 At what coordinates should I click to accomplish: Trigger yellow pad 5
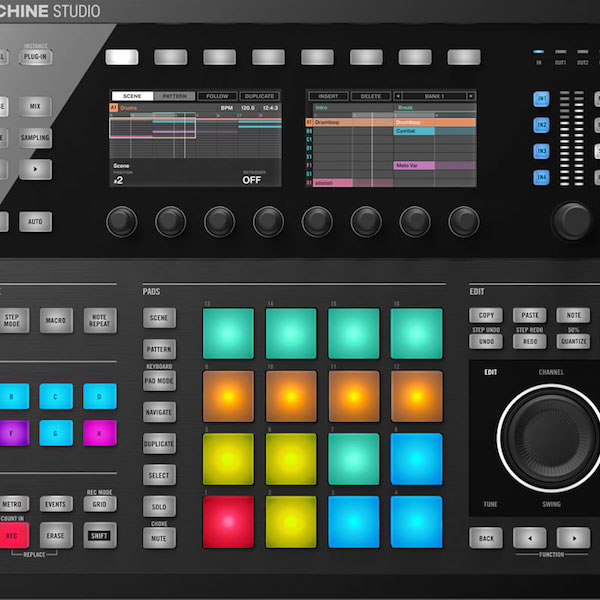coord(228,459)
